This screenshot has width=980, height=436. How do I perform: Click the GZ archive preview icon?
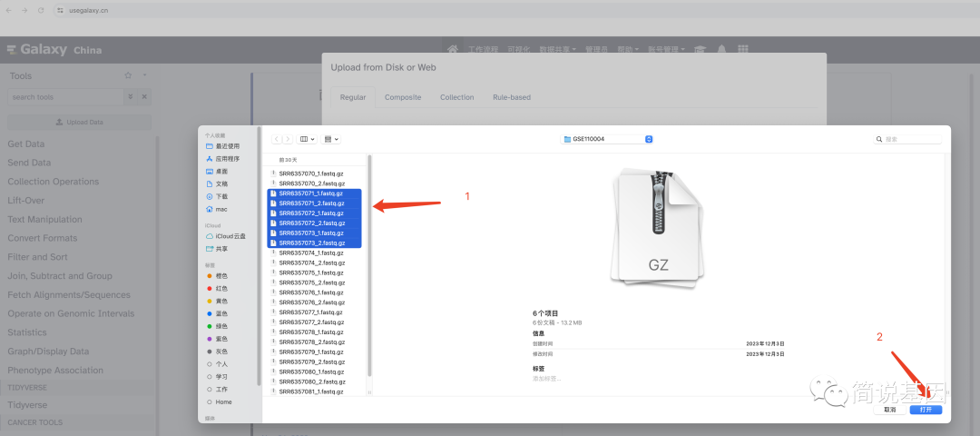click(x=658, y=226)
